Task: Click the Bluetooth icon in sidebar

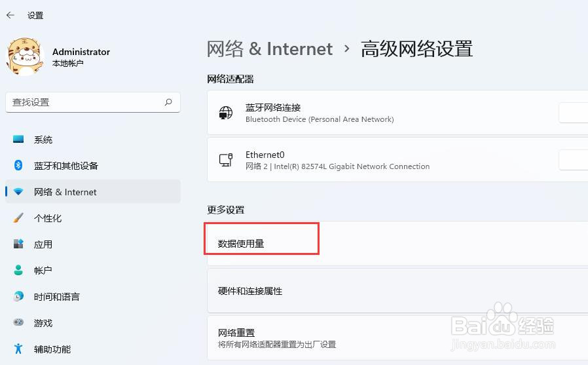Action: 18,166
